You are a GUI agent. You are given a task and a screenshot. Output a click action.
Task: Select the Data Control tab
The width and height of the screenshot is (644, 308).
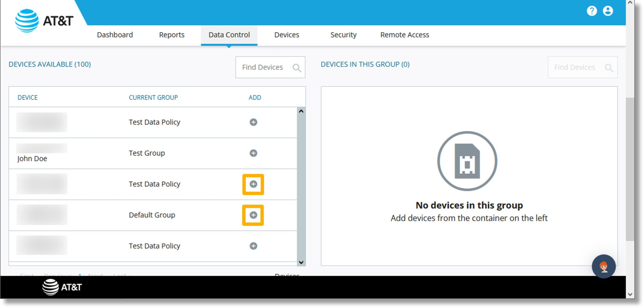[x=229, y=35]
